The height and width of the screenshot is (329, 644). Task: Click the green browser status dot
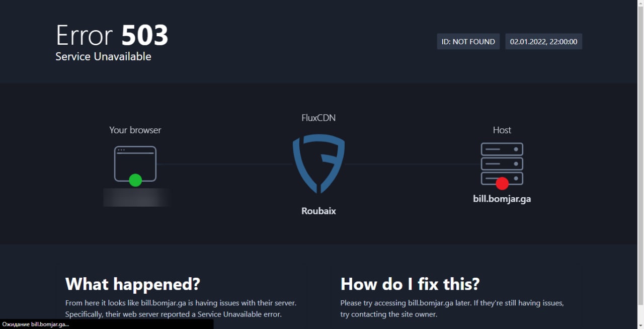point(135,180)
